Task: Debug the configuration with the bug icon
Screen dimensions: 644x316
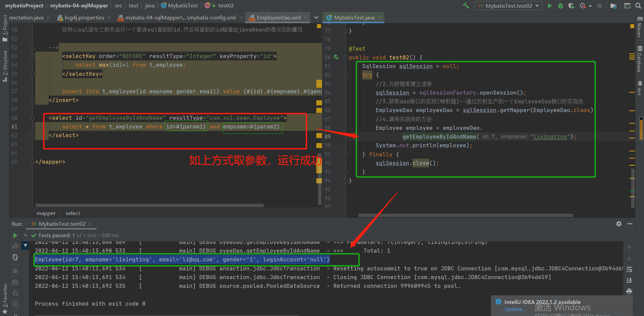Action: coord(560,6)
